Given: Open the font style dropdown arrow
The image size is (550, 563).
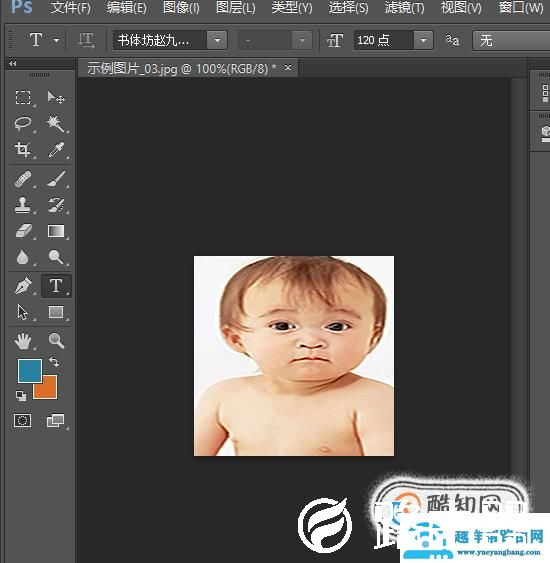Looking at the screenshot, I should coord(302,40).
